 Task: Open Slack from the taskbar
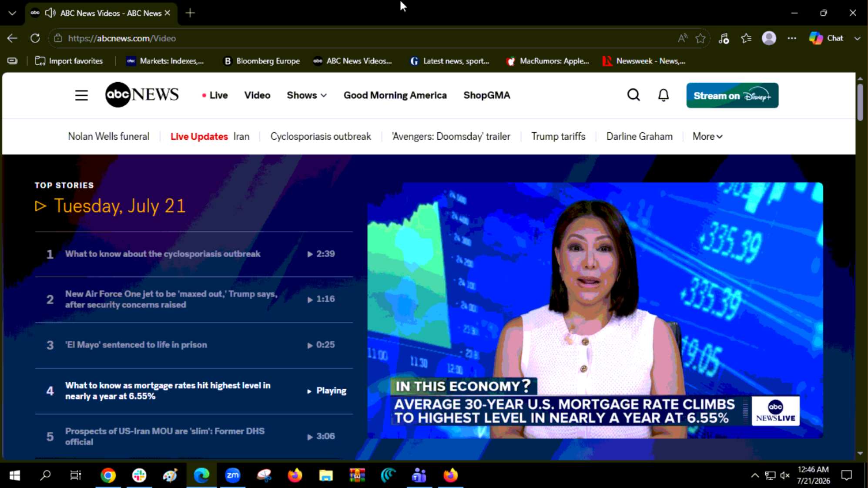coord(139,475)
